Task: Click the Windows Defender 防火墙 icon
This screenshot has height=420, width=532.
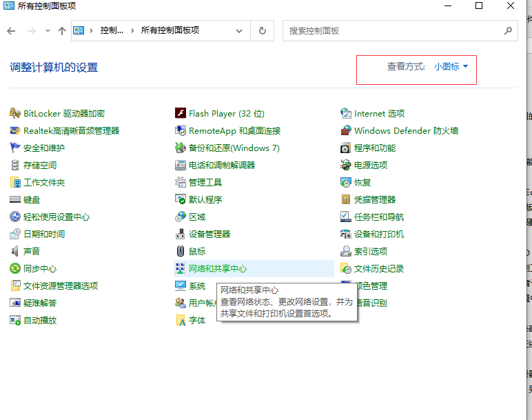Action: [x=346, y=131]
